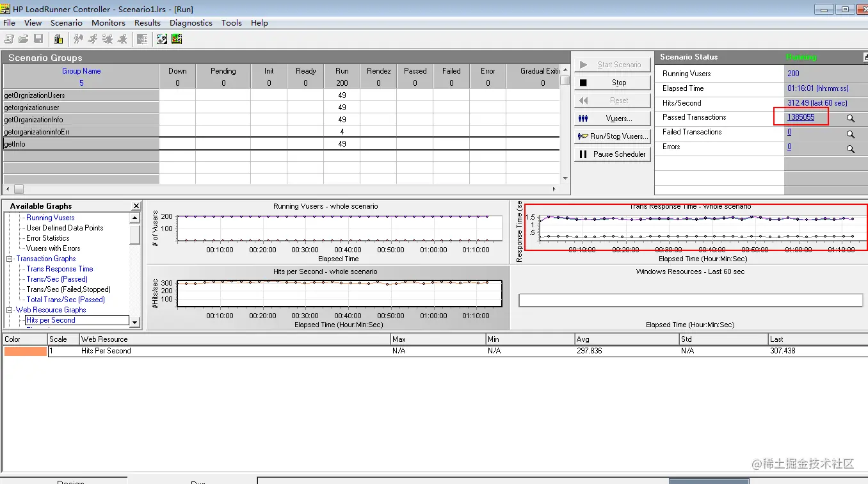Click the Design view toolbar icon

click(162, 39)
